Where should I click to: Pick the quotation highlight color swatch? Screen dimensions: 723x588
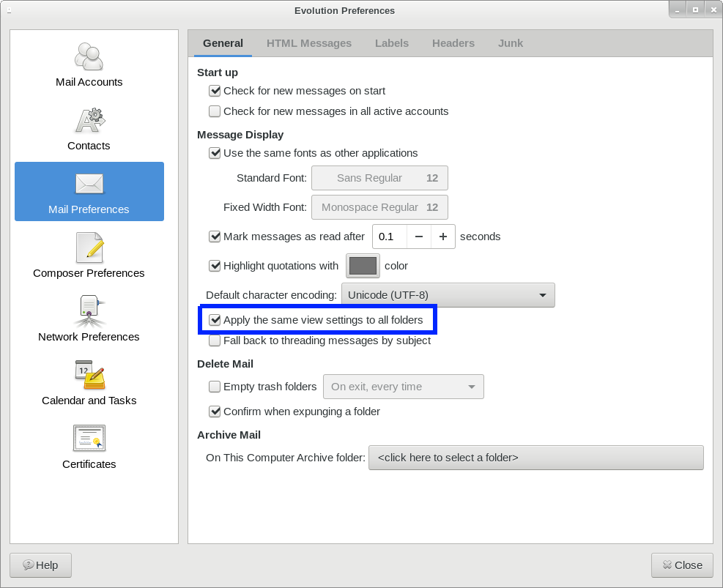click(x=363, y=266)
